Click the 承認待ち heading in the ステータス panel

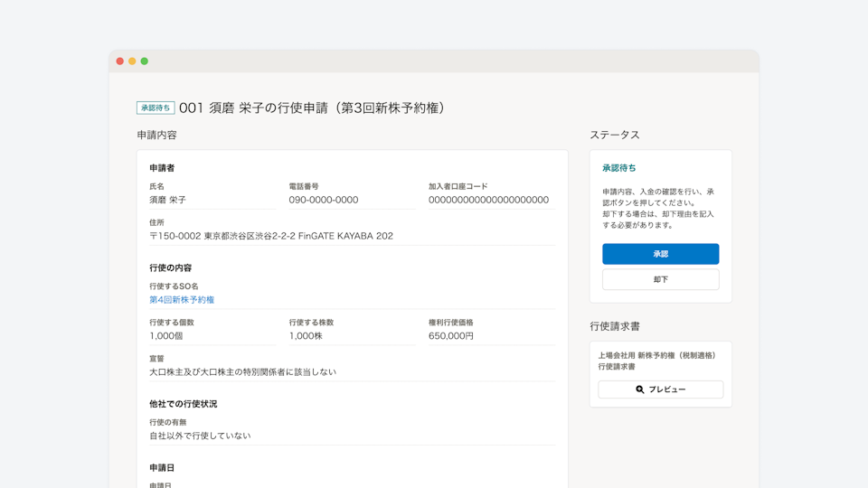coord(619,168)
